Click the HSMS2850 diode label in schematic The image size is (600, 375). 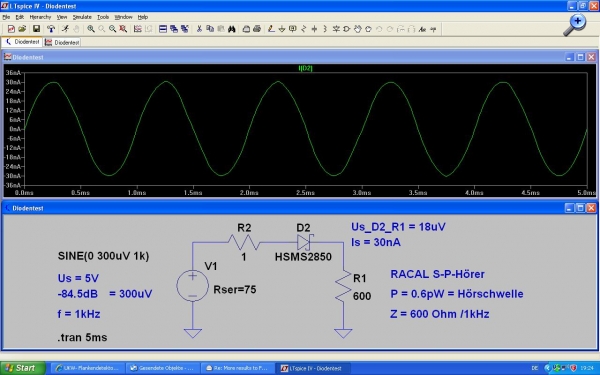click(303, 256)
